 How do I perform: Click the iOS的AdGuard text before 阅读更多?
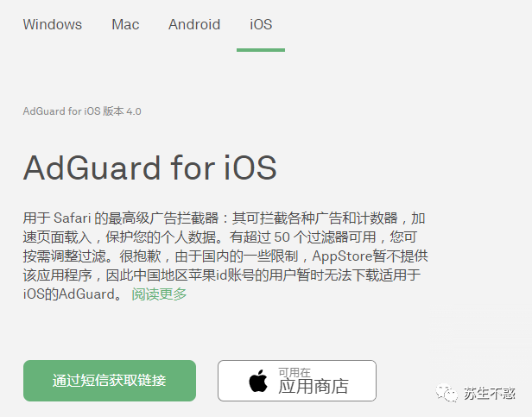(x=69, y=294)
